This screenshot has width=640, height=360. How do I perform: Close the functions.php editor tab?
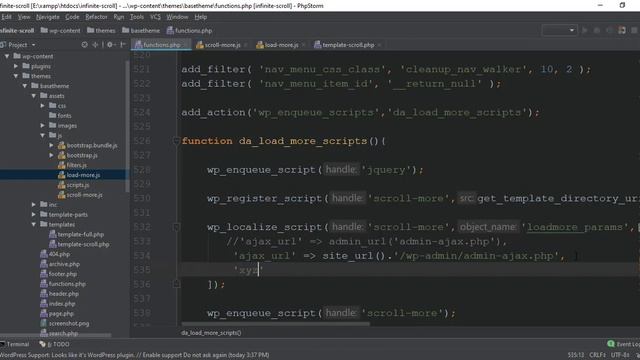click(185, 45)
